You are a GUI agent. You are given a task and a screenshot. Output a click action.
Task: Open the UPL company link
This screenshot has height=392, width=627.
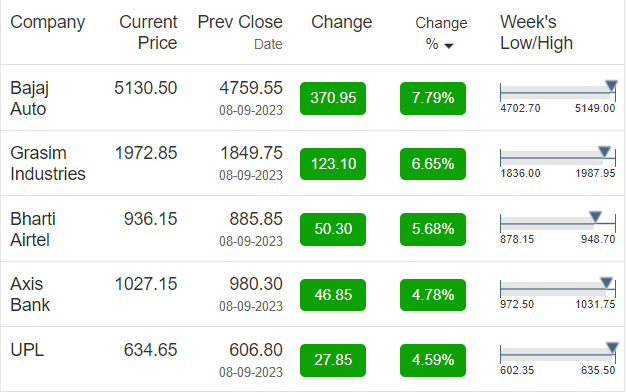coord(27,350)
